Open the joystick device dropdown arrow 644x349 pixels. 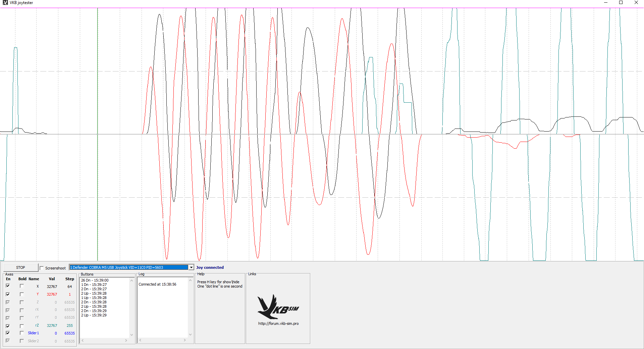coord(191,267)
